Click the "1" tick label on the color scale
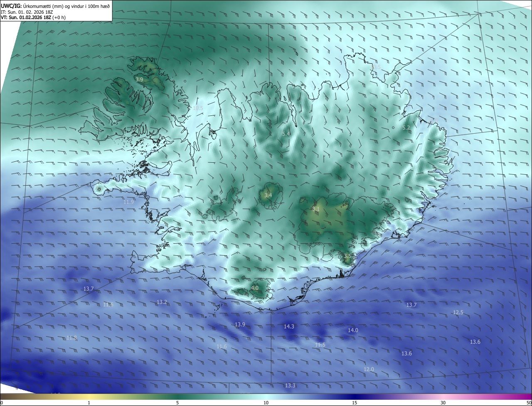 tap(89, 403)
